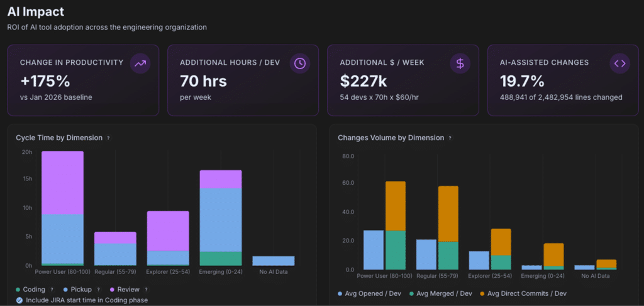Open help icon beside Cycle Time by Dimension

[x=108, y=138]
